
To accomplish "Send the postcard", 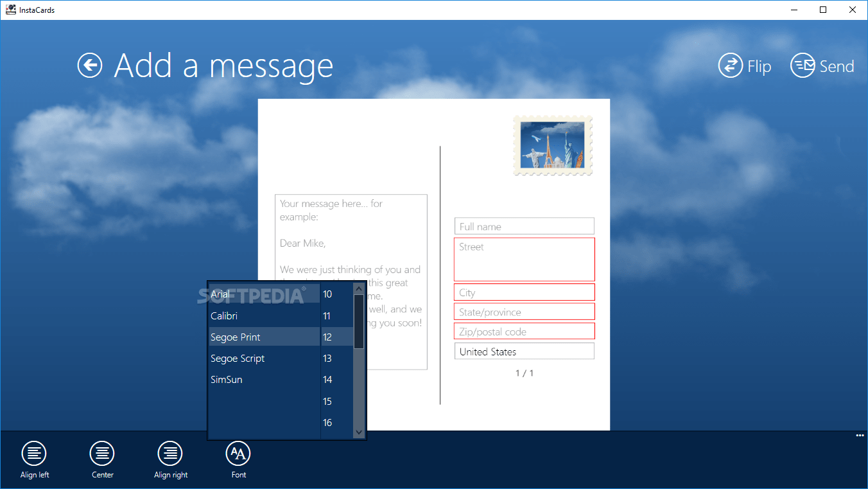I will (x=822, y=66).
